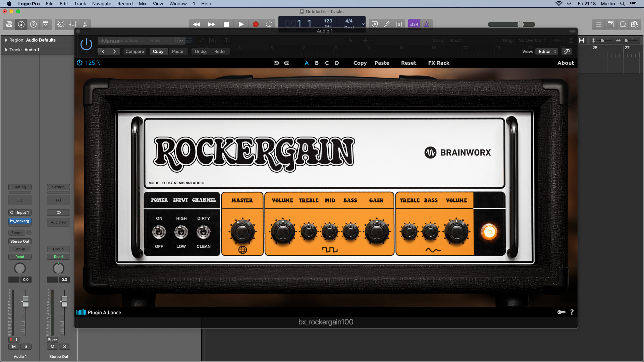This screenshot has width=644, height=362.
Task: Click the play transport button
Action: click(x=241, y=24)
